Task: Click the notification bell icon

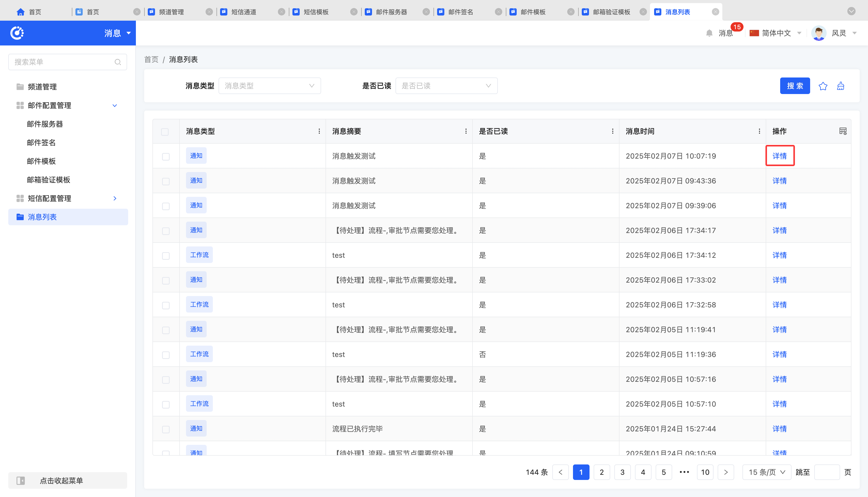Action: [x=709, y=33]
